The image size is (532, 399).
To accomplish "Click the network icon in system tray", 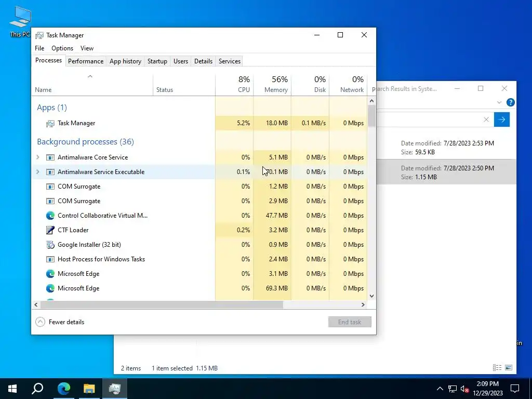I will click(x=453, y=389).
